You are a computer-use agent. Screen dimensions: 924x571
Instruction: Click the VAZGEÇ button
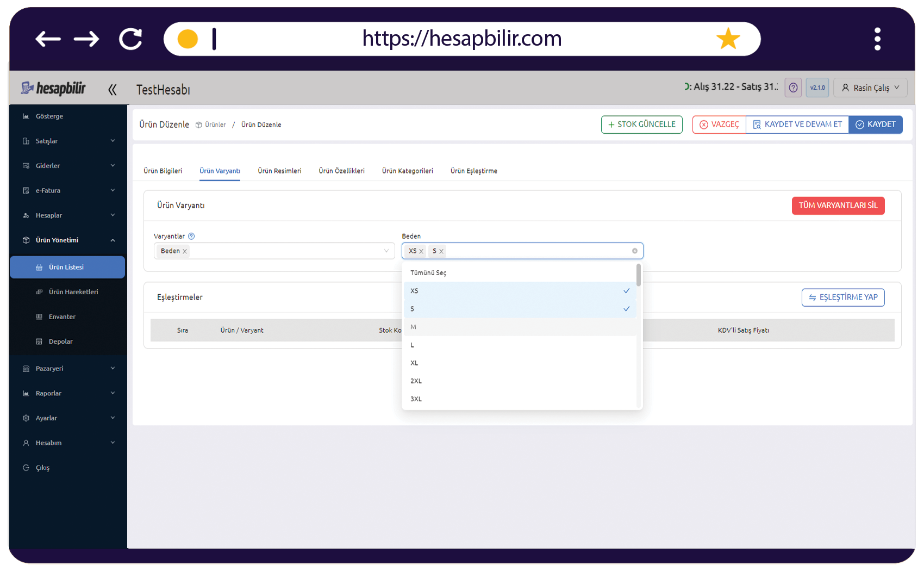[x=719, y=125]
